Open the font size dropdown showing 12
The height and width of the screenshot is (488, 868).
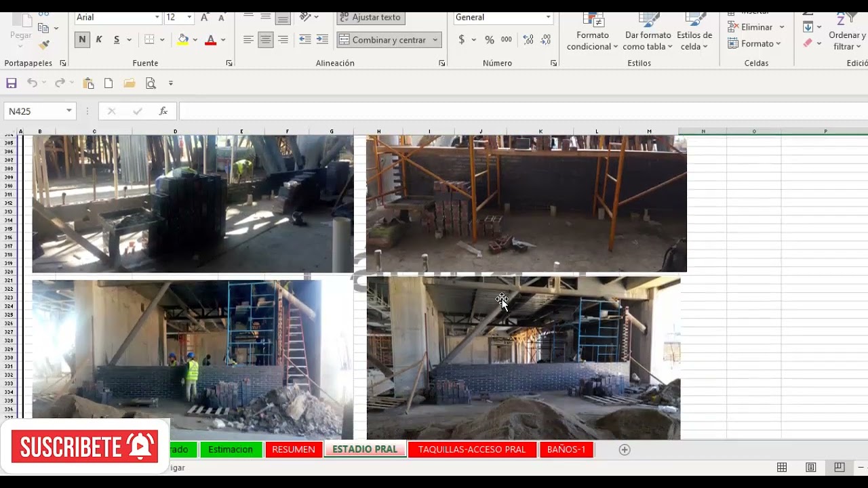tap(189, 17)
